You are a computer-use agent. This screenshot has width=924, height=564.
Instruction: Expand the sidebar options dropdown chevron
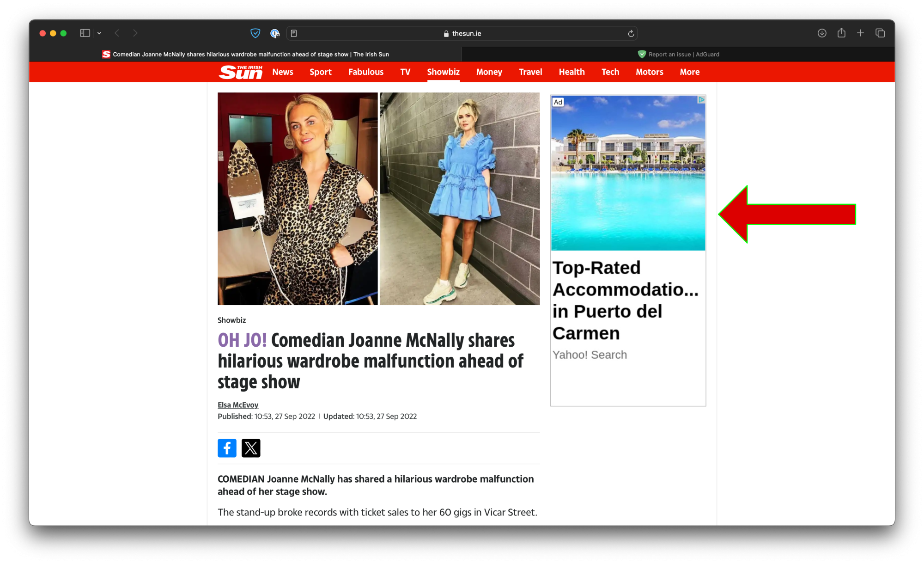(99, 33)
